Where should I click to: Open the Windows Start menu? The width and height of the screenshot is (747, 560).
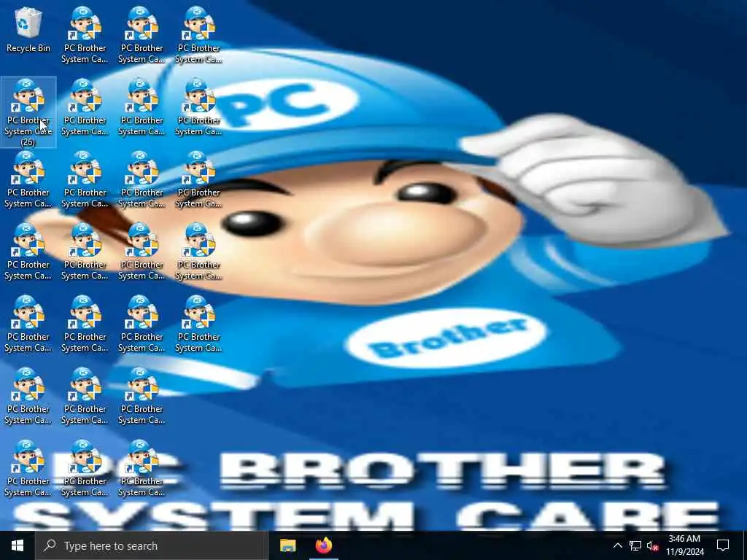click(x=18, y=545)
